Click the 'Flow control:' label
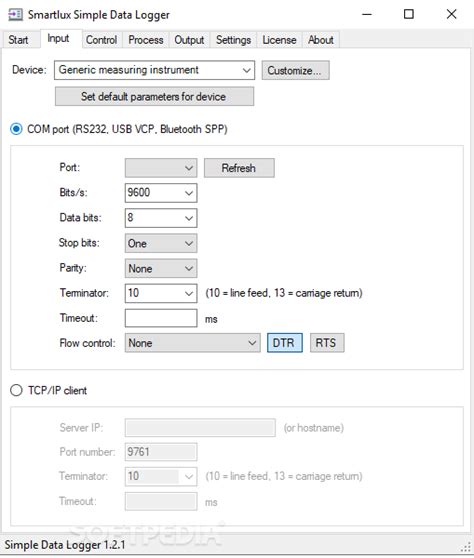Viewport: 474px width, 558px height. 88,343
